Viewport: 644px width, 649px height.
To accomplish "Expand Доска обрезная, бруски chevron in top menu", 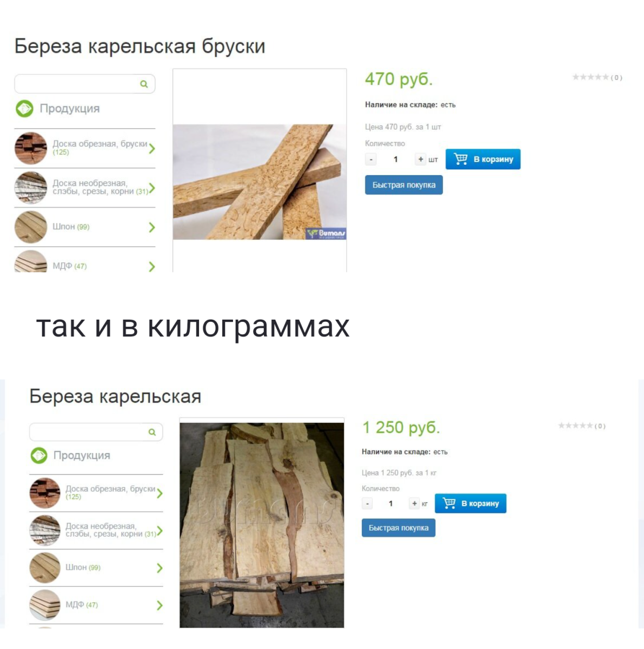I will tap(152, 148).
